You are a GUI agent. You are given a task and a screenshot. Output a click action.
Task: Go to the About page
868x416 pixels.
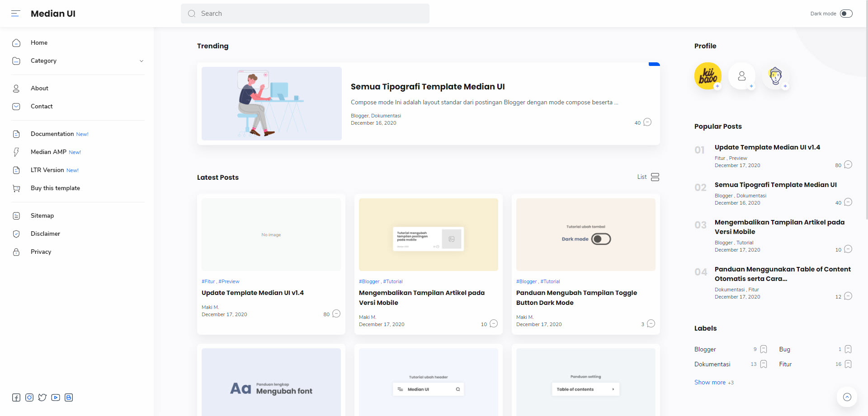39,88
